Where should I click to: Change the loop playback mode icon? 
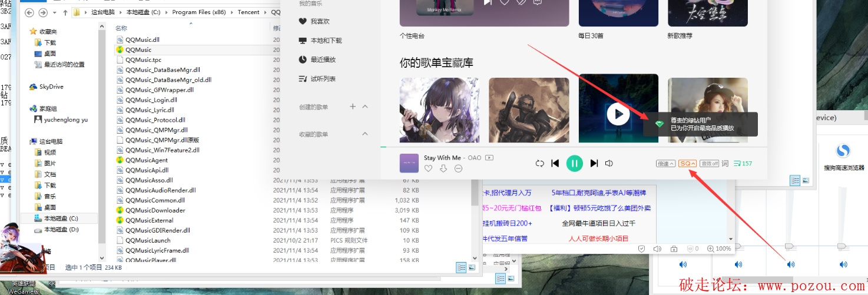coord(539,163)
